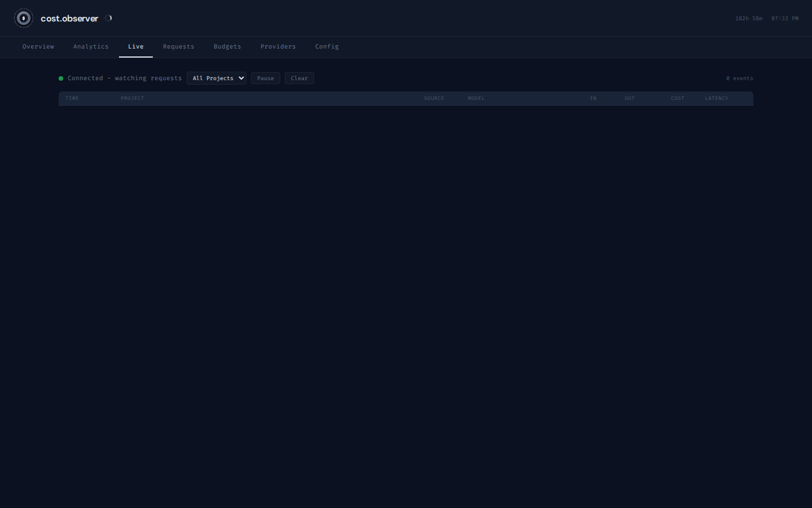812x508 pixels.
Task: Click the cost.observer logo icon
Action: coord(24,18)
